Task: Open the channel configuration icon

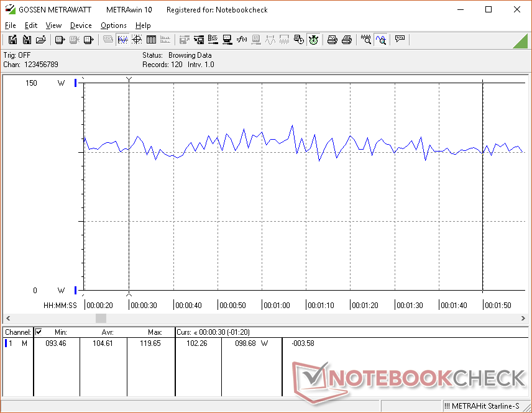Action: tap(213, 40)
